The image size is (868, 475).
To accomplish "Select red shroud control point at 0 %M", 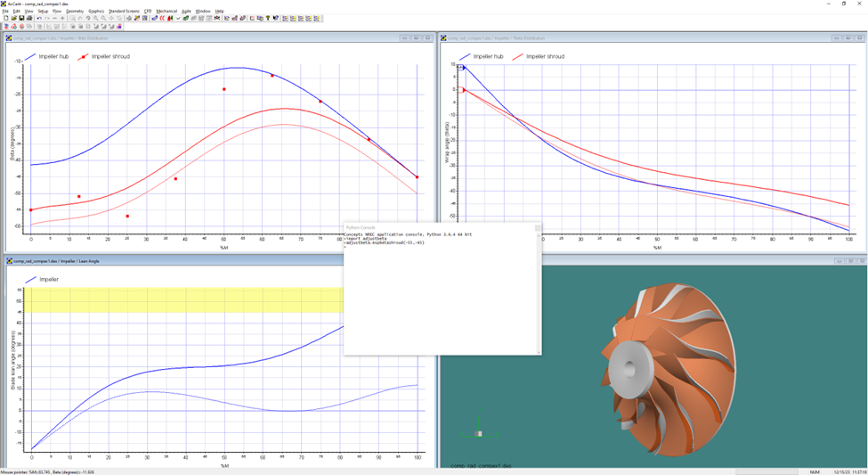I will click(31, 210).
